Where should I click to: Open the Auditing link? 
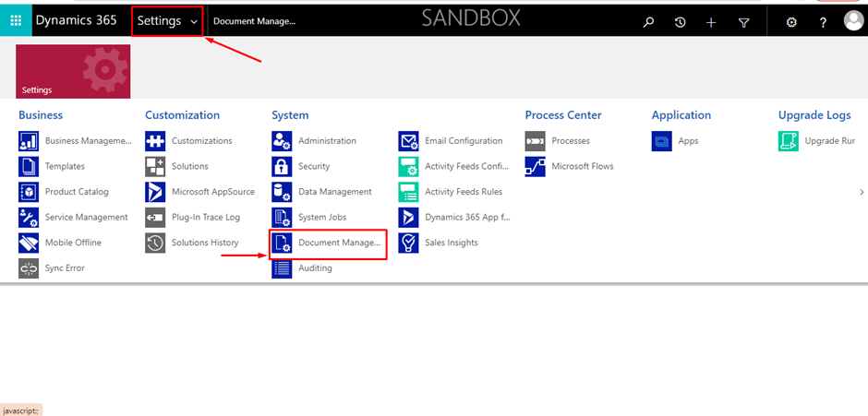(315, 268)
